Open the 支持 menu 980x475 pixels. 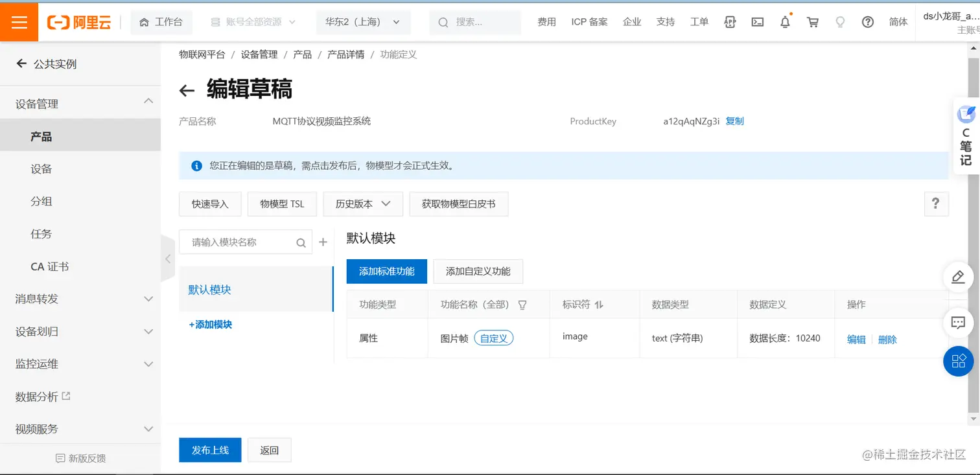click(666, 22)
